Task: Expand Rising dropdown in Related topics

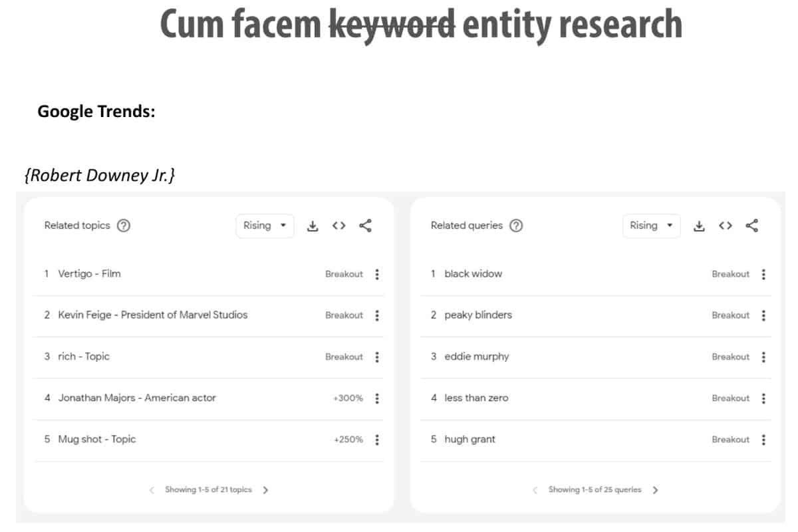Action: 265,226
